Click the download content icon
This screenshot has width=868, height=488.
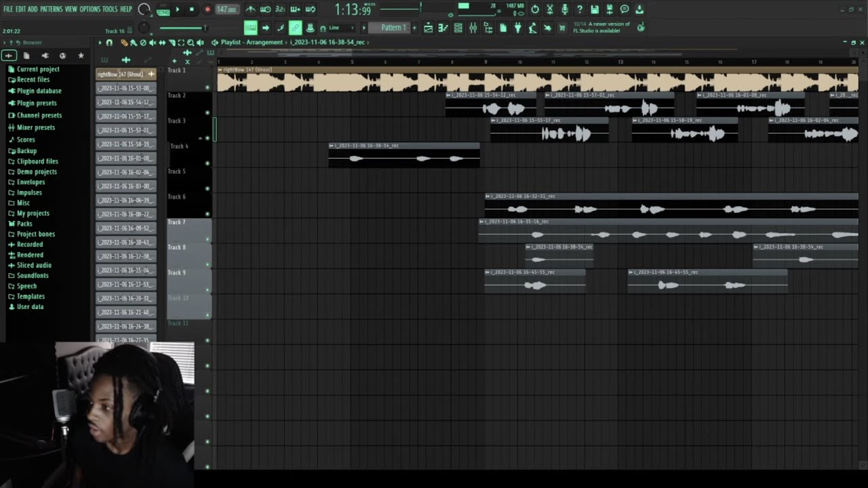point(639,9)
